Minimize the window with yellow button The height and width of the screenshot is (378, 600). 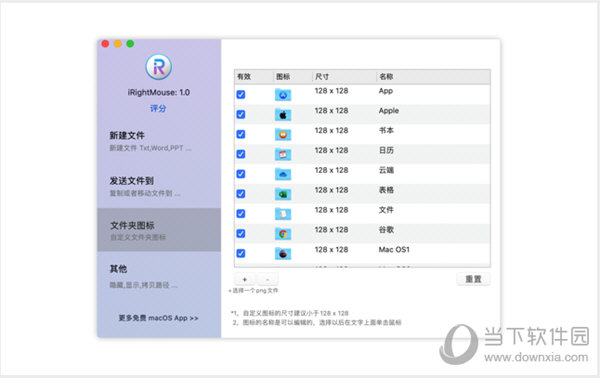coord(118,44)
